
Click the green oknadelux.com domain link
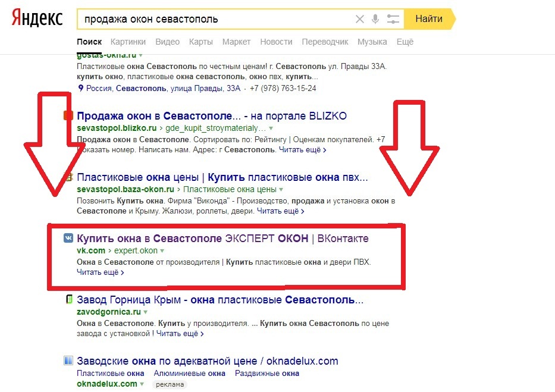tap(107, 384)
